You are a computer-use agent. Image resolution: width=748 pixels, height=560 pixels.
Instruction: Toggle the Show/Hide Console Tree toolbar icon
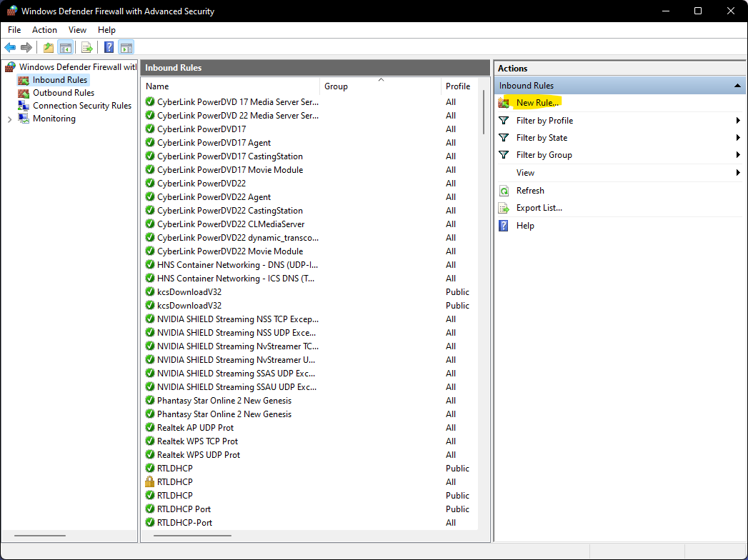[x=65, y=47]
